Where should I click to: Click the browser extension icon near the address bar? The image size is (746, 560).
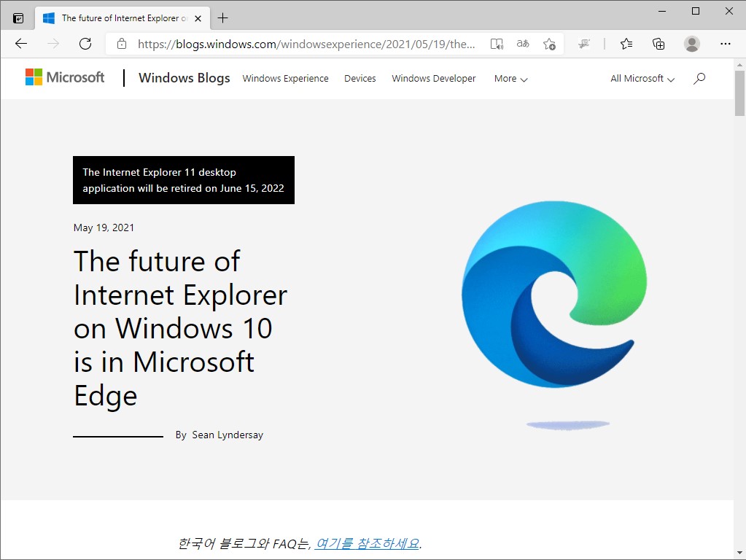[x=584, y=44]
